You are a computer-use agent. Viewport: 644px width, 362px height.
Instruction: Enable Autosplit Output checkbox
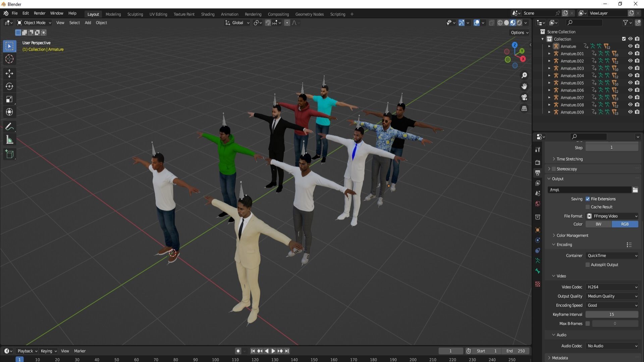click(588, 265)
